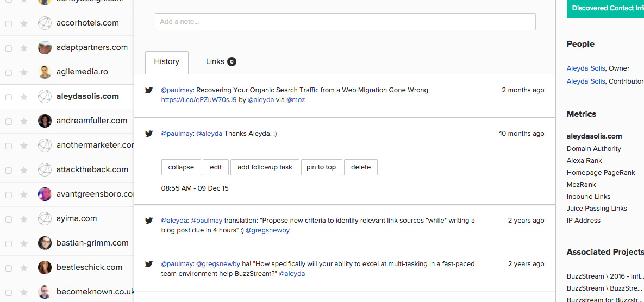644x302 pixels.
Task: Click the avatar for andreamfuller.com
Action: [45, 121]
